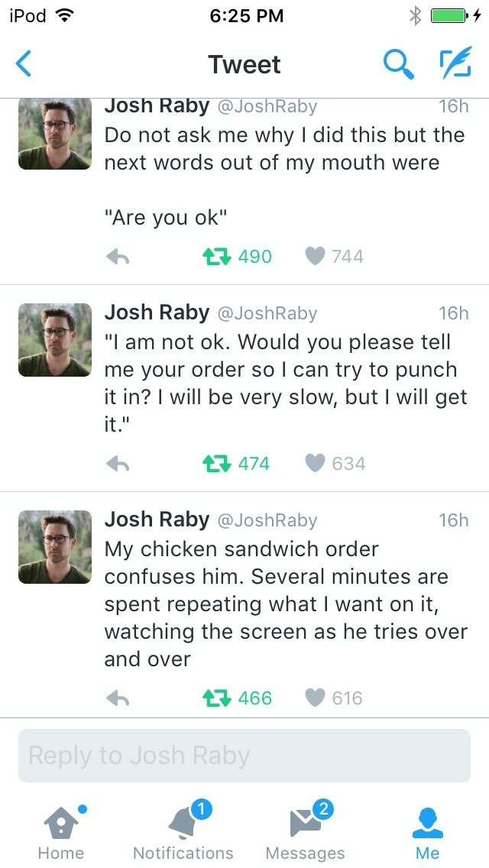Compose a new tweet with quill icon
489x868 pixels.
[455, 64]
